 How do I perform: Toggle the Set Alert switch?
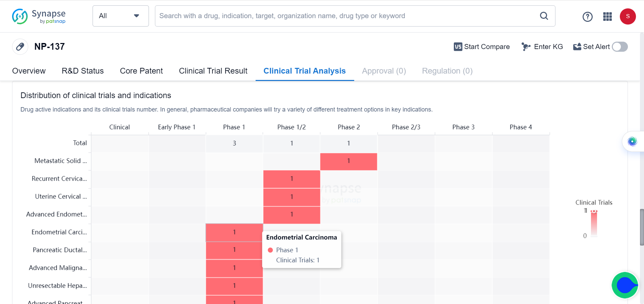pyautogui.click(x=620, y=47)
